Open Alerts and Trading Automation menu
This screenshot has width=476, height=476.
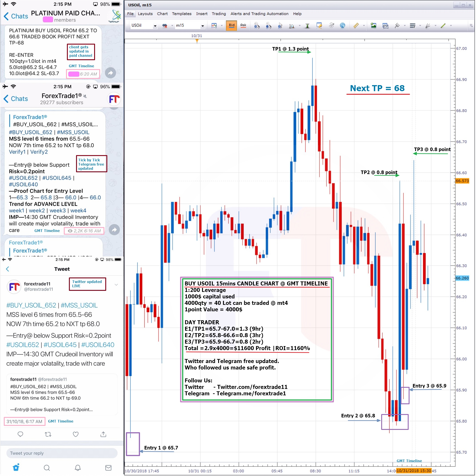tap(259, 14)
